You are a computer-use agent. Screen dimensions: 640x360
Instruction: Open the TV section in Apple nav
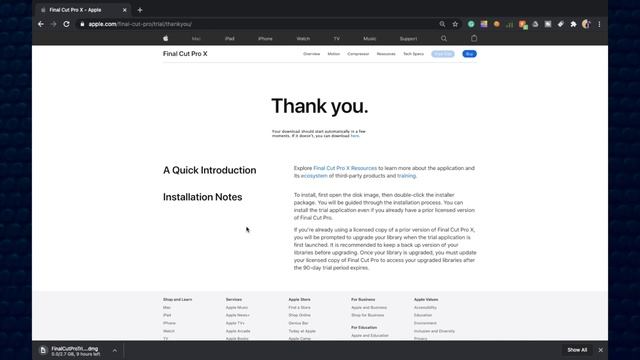click(336, 39)
